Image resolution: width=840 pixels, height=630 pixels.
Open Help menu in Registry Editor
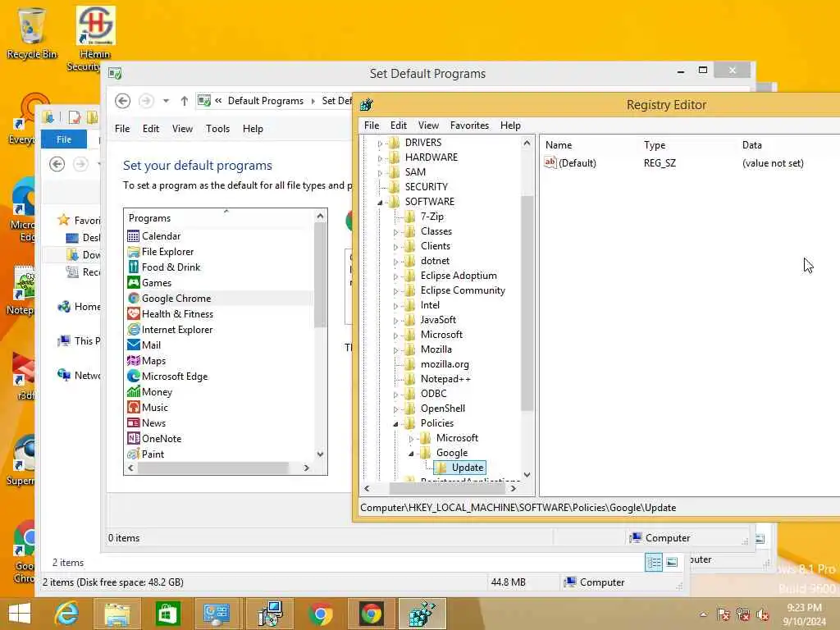click(x=510, y=126)
